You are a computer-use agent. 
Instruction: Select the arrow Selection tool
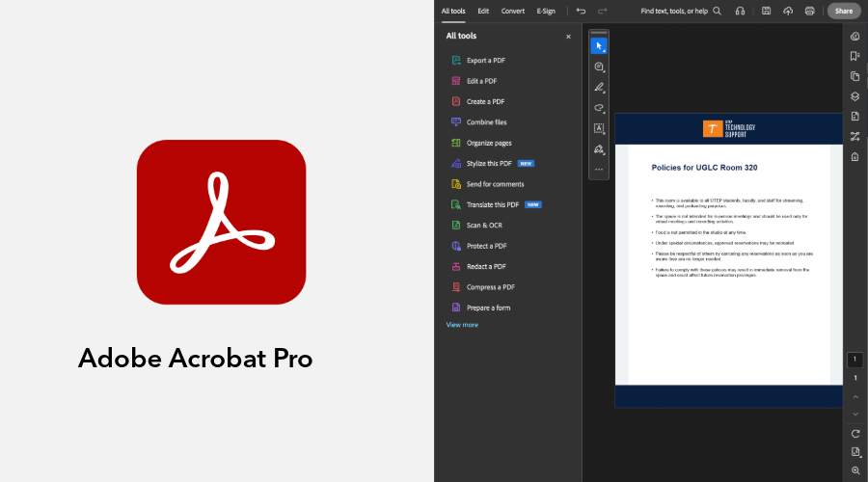coord(599,46)
